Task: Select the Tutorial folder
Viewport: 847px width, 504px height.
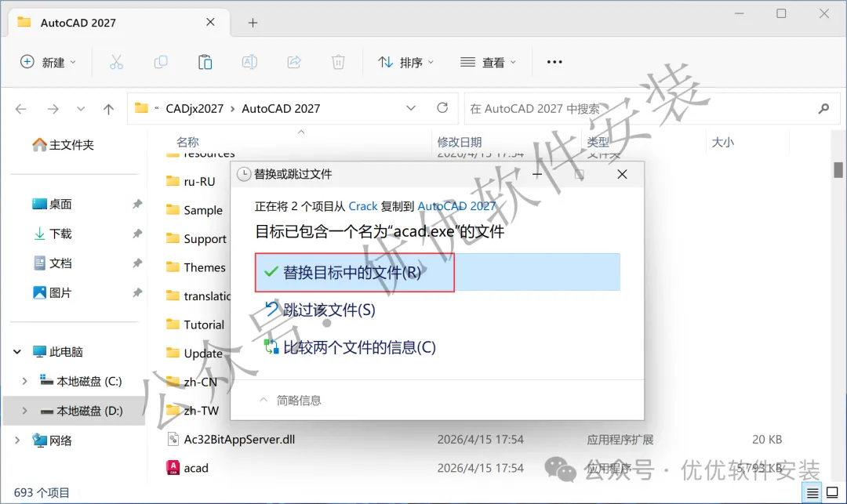Action: (x=195, y=325)
